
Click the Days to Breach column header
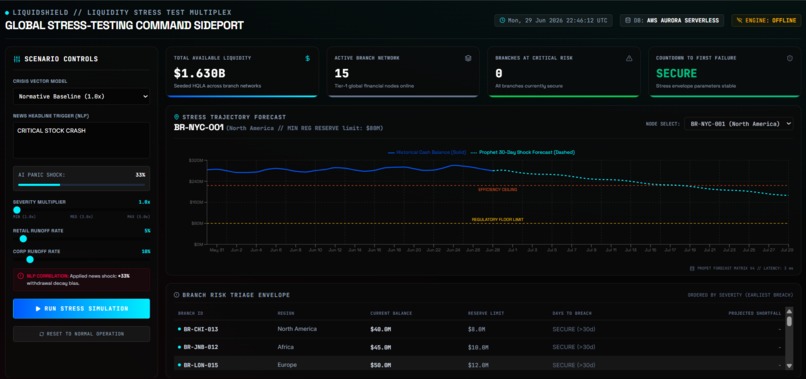[572, 313]
